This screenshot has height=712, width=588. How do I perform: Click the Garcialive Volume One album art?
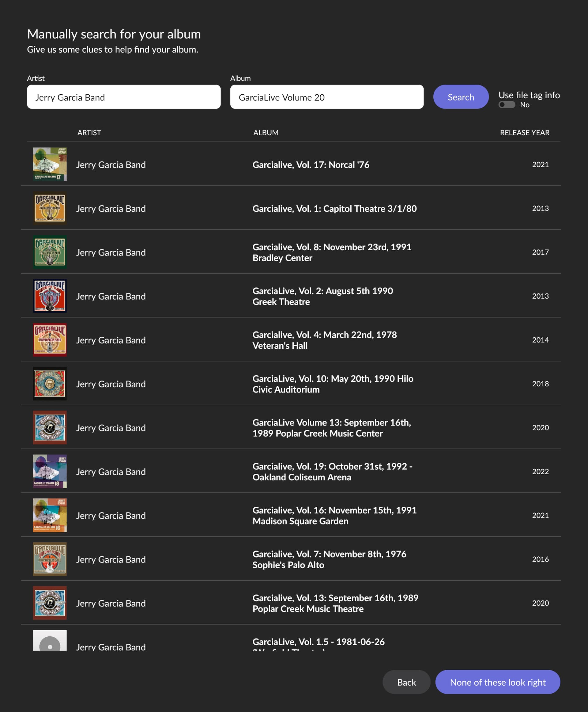50,208
